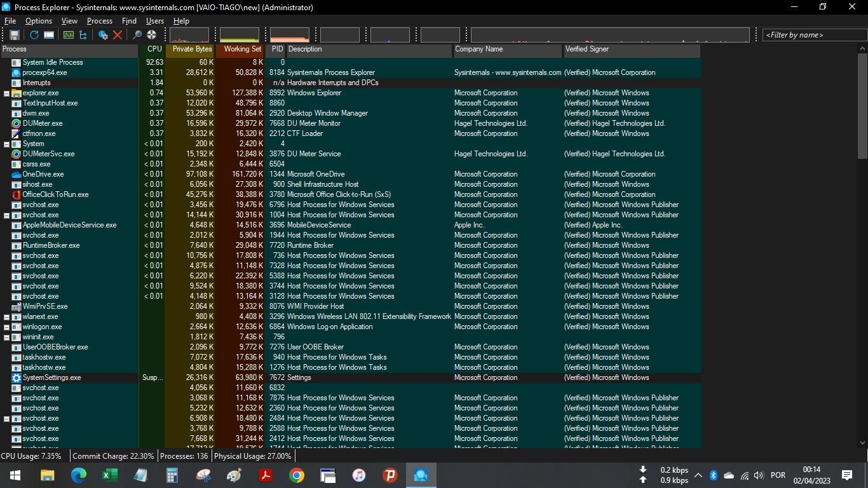Click the vertical scrollbar thumb

862,106
